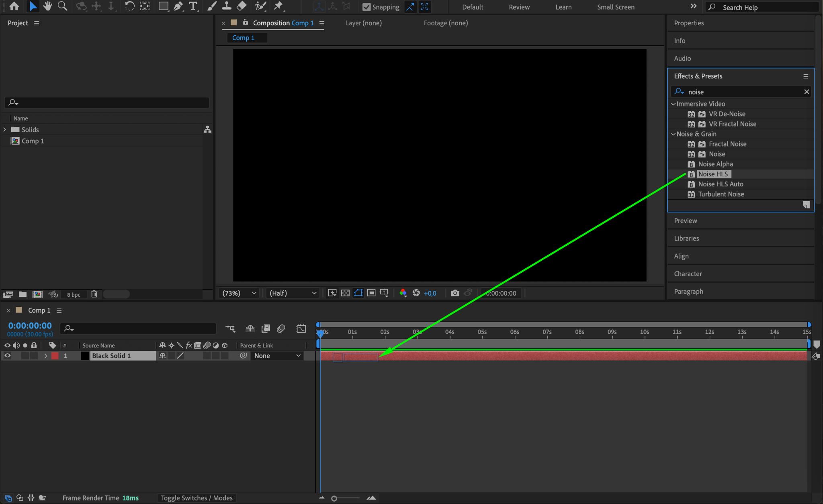Screen dimensions: 823x504
Task: Switch to the Review workspace
Action: coord(519,7)
